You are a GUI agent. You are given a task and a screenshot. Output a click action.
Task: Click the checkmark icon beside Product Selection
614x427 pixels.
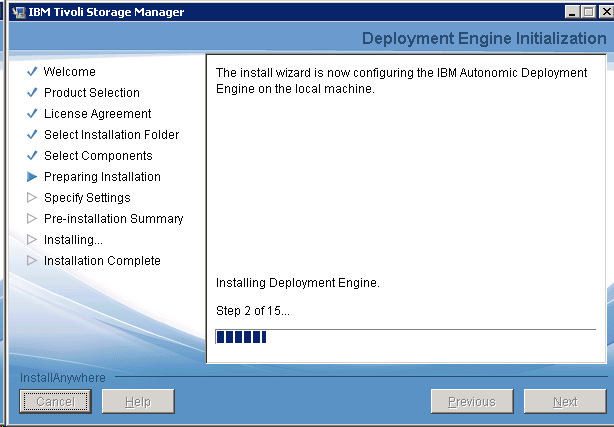pos(32,93)
